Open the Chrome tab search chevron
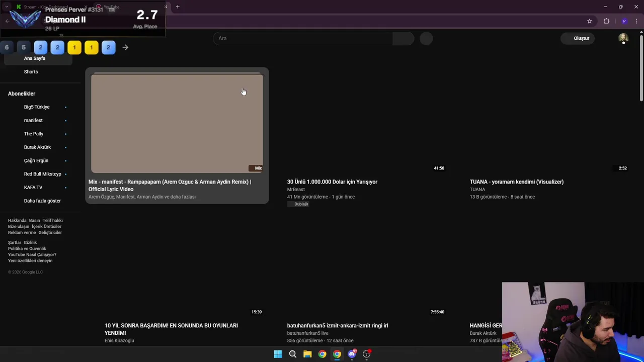The width and height of the screenshot is (644, 362). 7,7
